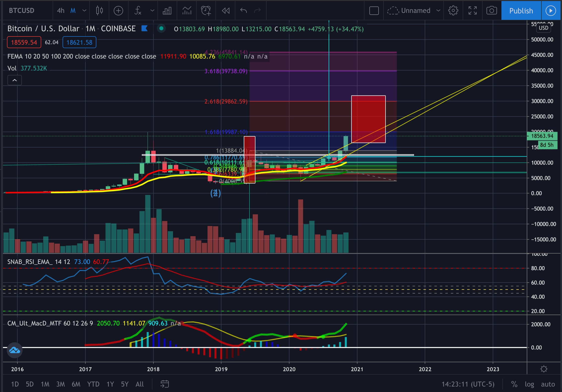Screen dimensions: 562x392
Task: Toggle the log scale mode
Action: tap(529, 384)
